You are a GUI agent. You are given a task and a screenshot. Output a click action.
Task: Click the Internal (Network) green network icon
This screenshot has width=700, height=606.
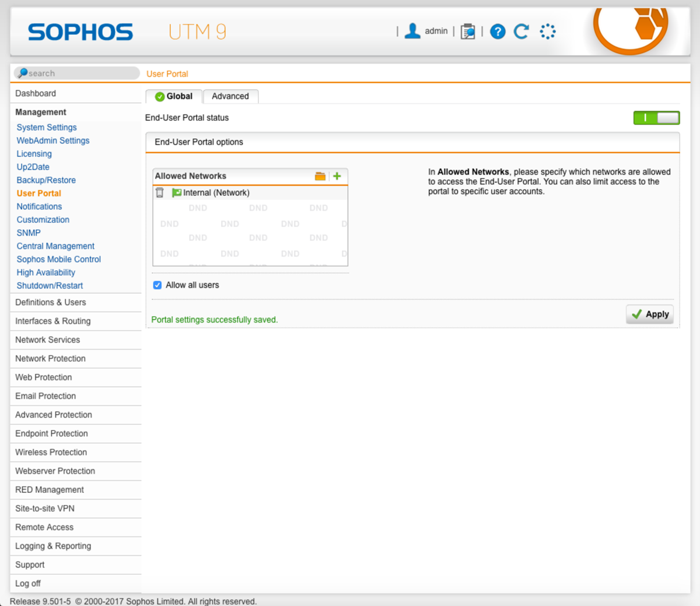[x=176, y=192]
